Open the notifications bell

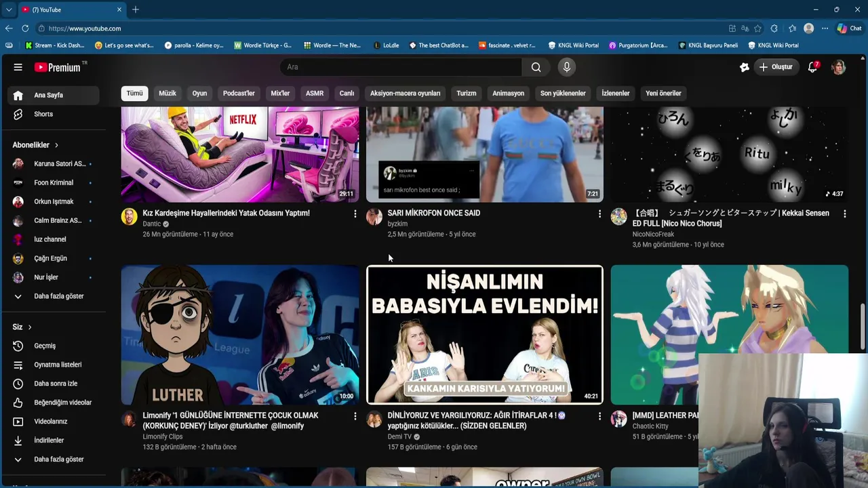coord(812,67)
